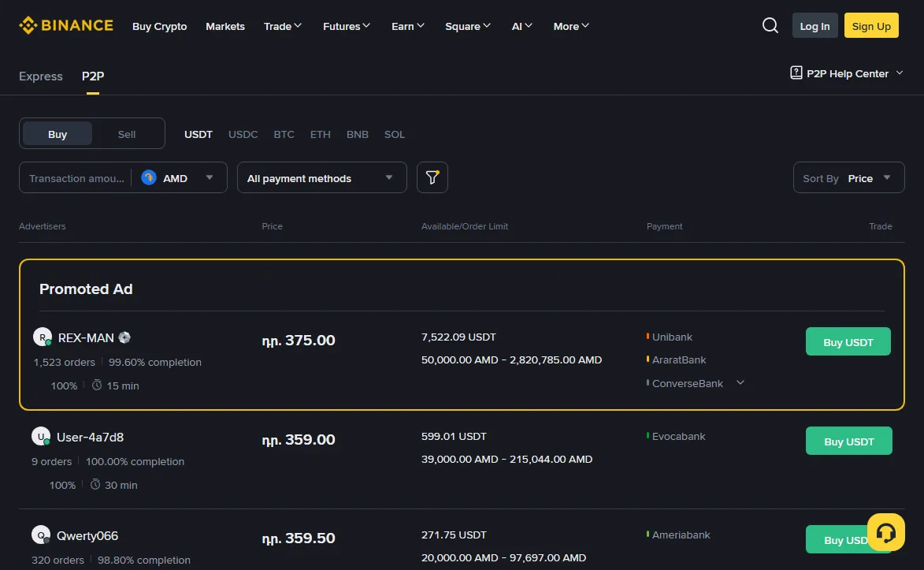
Task: Open All payment methods dropdown
Action: [321, 177]
